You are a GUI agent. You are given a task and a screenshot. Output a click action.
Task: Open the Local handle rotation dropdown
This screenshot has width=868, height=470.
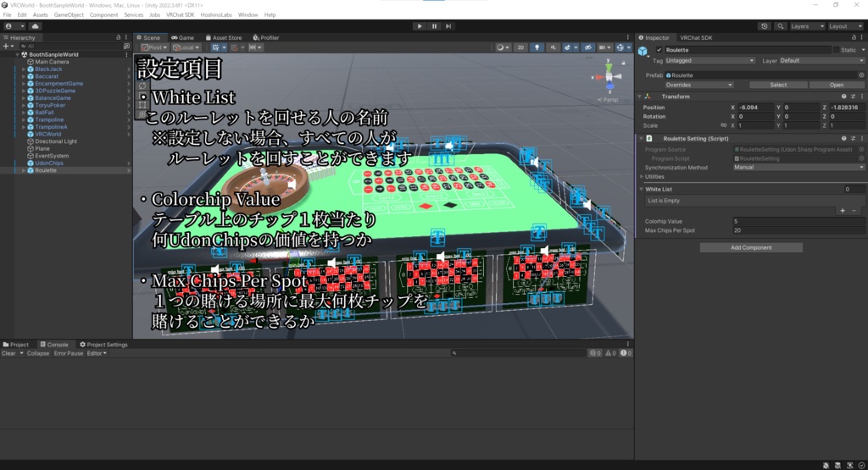click(x=186, y=47)
